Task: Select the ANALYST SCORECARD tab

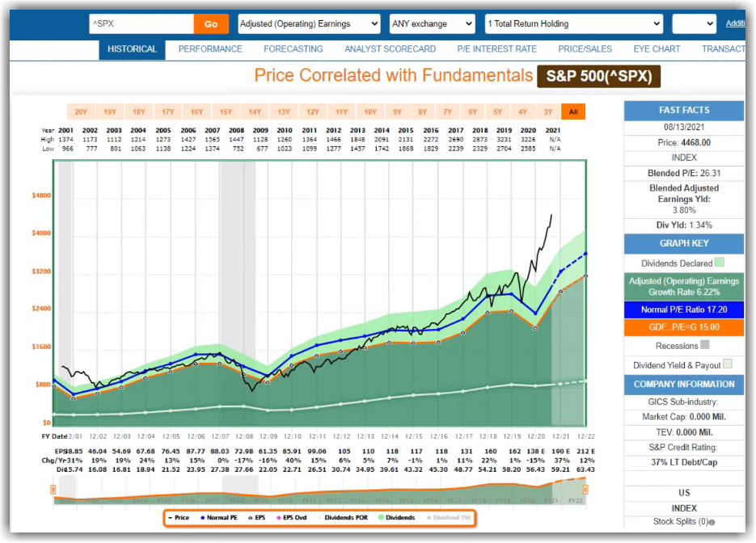Action: (x=390, y=49)
